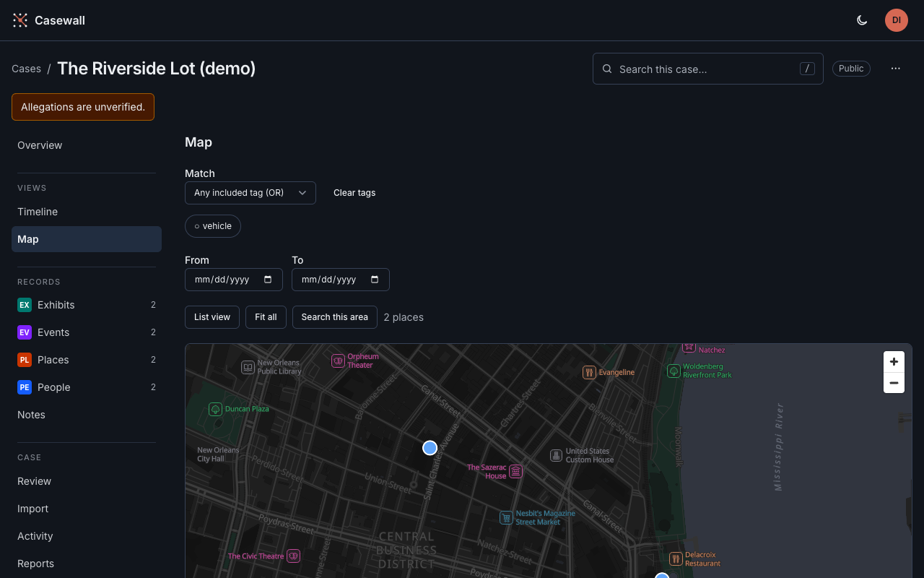
Task: Open the Reports page
Action: (87, 564)
